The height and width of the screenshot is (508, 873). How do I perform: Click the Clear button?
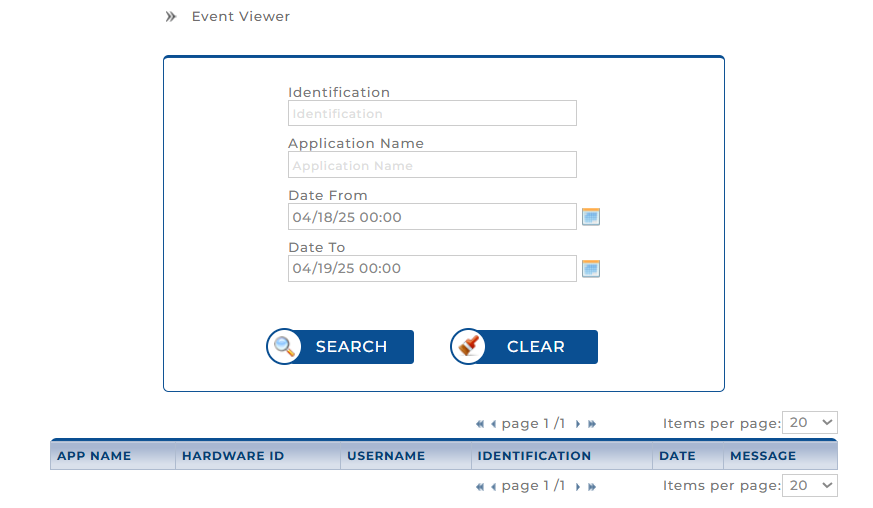[524, 347]
